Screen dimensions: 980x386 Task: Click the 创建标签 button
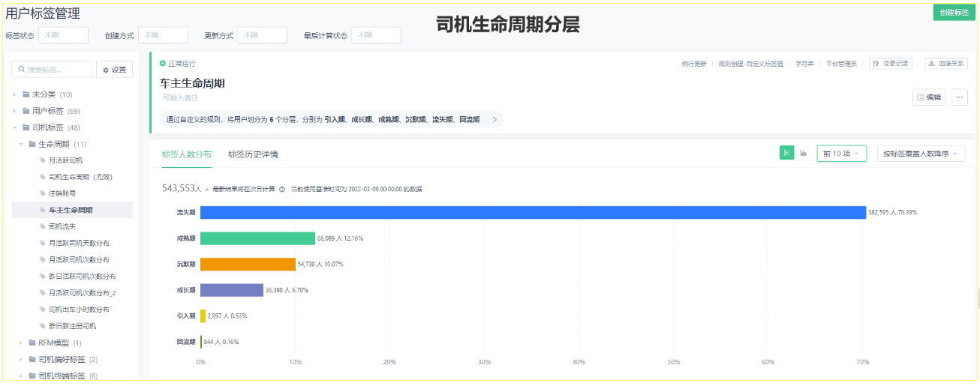tap(954, 13)
